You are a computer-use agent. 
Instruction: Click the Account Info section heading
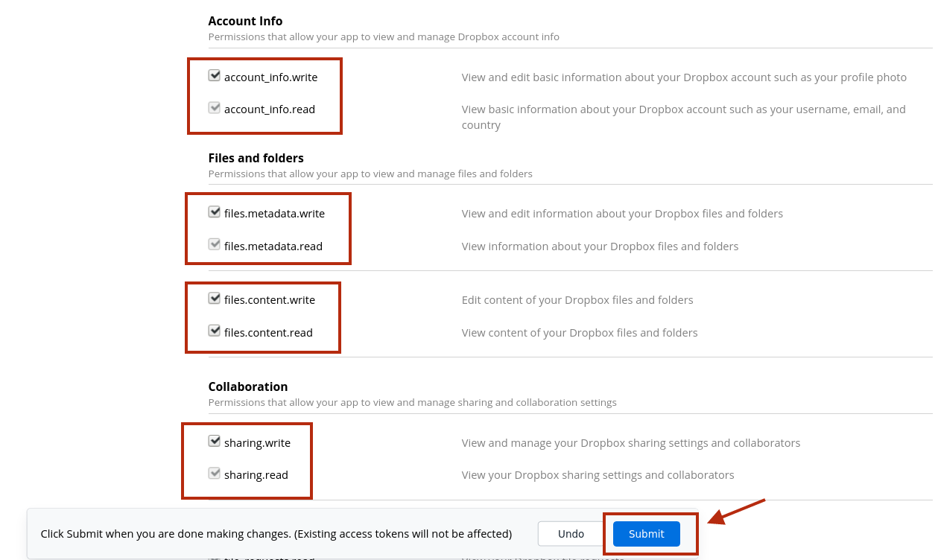(245, 21)
